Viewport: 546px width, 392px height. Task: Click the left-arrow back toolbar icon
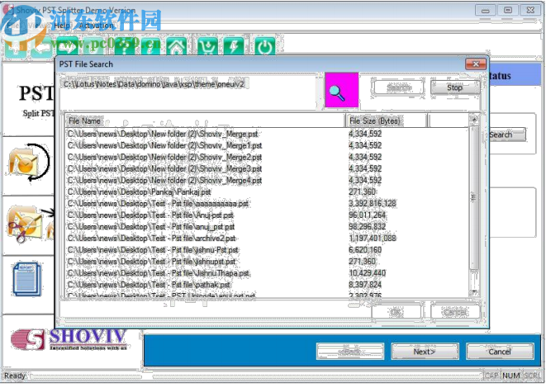(41, 48)
